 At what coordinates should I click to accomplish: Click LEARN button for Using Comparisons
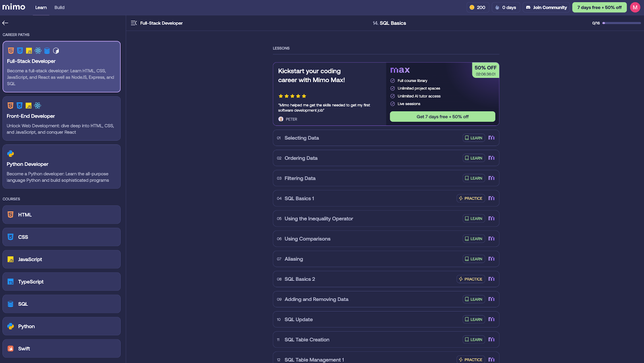tap(473, 239)
